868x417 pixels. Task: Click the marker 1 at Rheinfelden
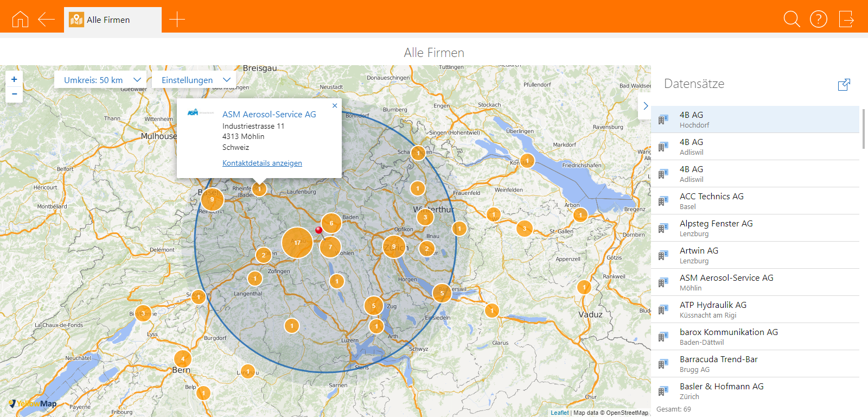pos(259,189)
